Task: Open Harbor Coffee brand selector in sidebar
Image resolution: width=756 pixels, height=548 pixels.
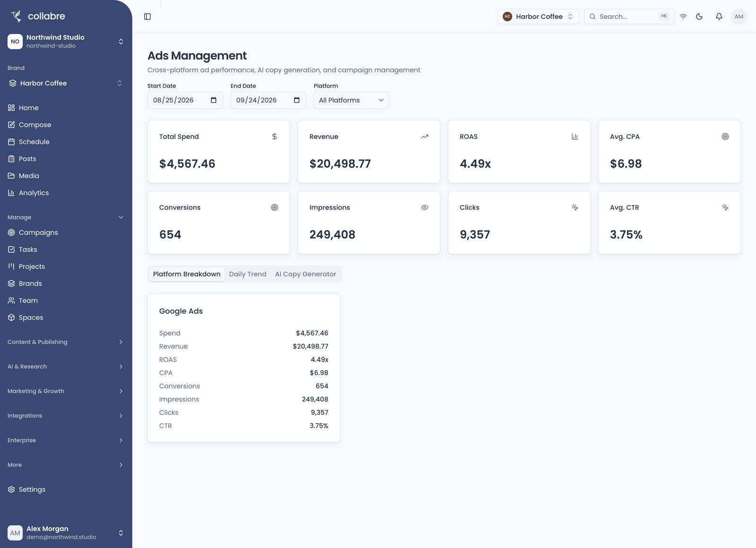Action: pos(66,83)
